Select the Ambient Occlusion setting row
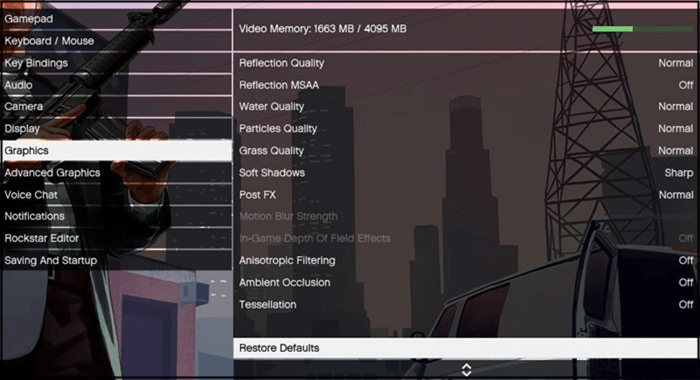 465,282
